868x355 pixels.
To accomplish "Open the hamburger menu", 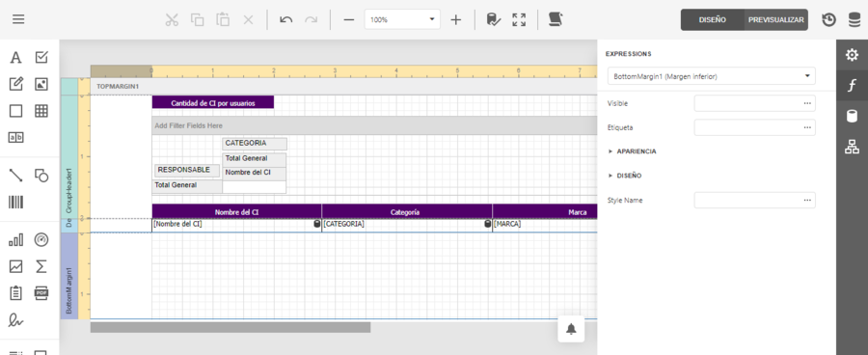I will click(x=18, y=19).
